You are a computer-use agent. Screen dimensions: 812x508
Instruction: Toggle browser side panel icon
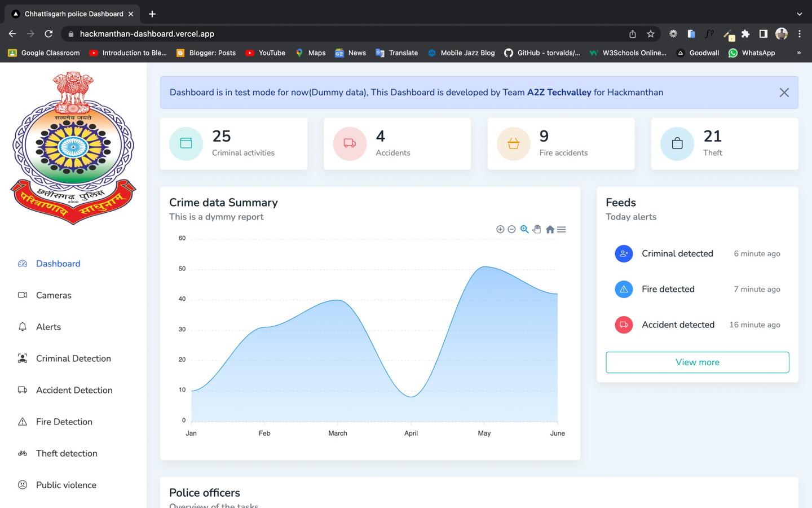coord(764,34)
